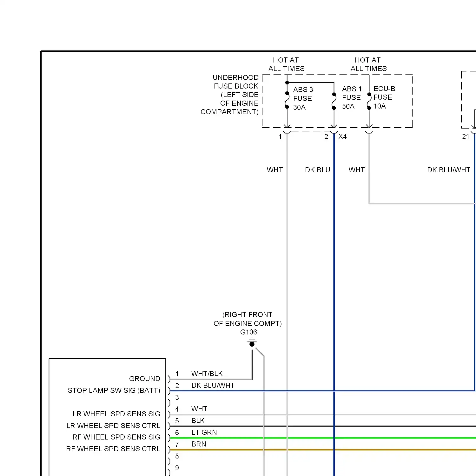Image resolution: width=476 pixels, height=476 pixels.
Task: Click the G106 ground symbol
Action: [252, 342]
